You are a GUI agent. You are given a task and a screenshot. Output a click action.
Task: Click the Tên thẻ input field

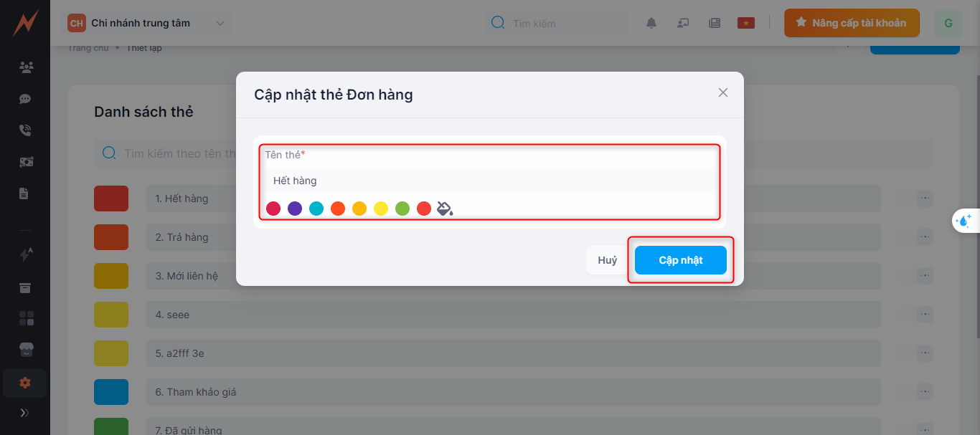488,181
